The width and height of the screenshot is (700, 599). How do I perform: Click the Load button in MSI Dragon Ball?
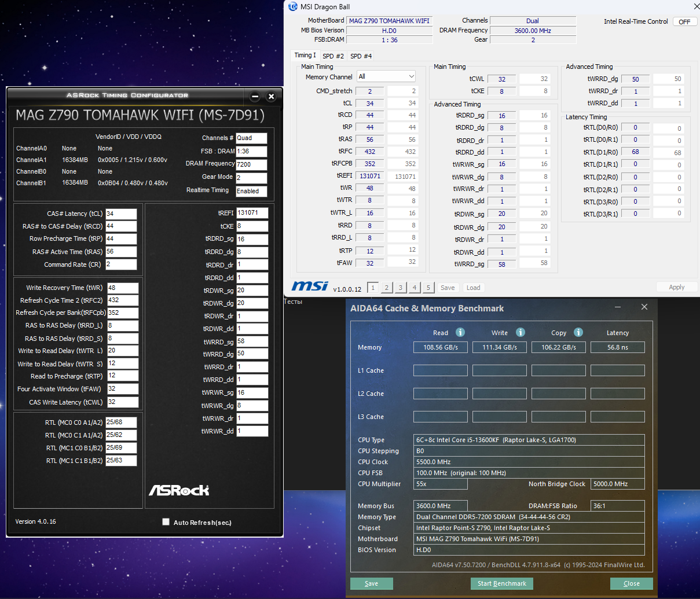coord(474,288)
